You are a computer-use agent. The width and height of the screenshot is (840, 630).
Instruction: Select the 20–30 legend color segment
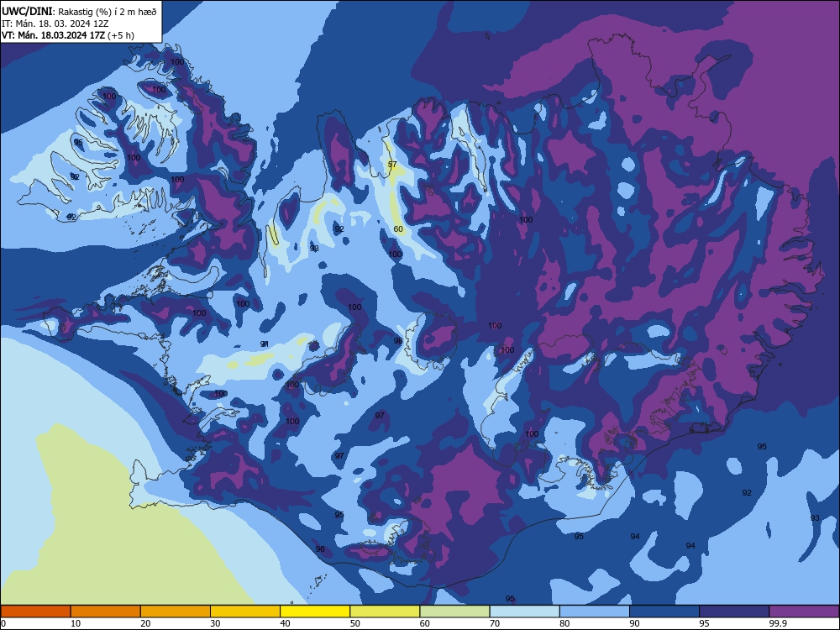pos(176,612)
